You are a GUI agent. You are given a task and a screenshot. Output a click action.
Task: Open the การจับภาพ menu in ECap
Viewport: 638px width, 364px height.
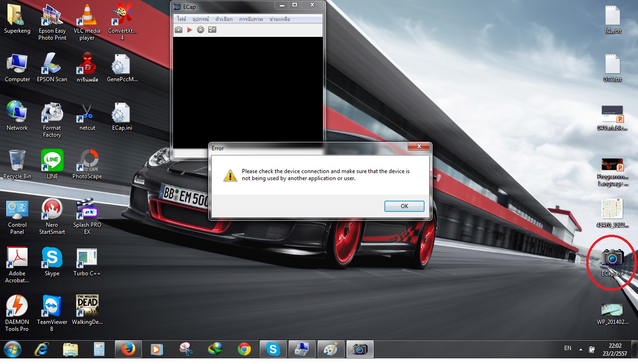(x=251, y=19)
